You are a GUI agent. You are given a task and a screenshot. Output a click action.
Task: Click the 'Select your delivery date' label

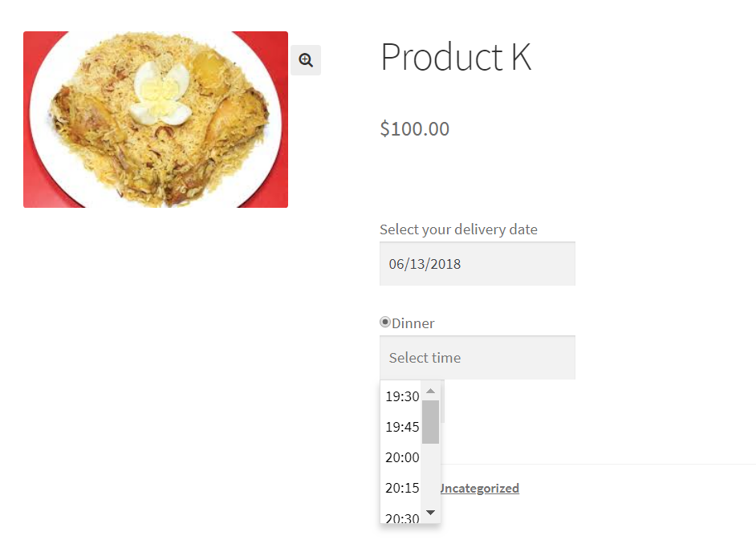click(458, 229)
